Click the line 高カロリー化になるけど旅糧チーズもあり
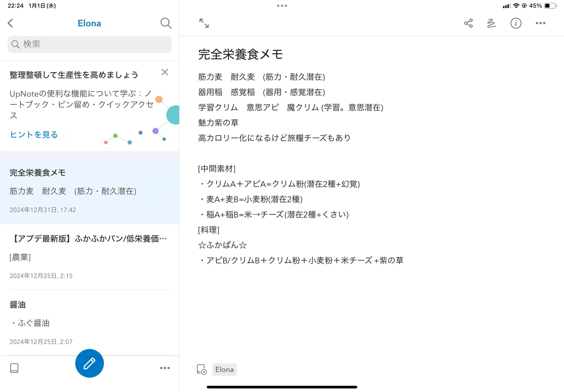Image resolution: width=564 pixels, height=392 pixels. click(274, 138)
